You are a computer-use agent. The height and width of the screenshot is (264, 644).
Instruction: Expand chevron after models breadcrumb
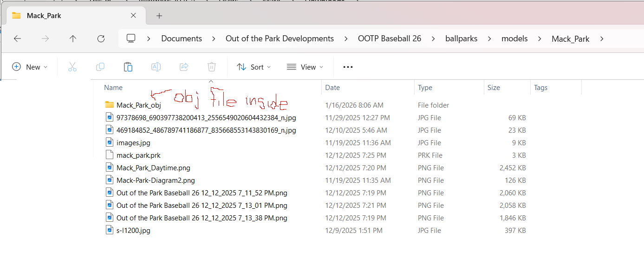coord(540,39)
